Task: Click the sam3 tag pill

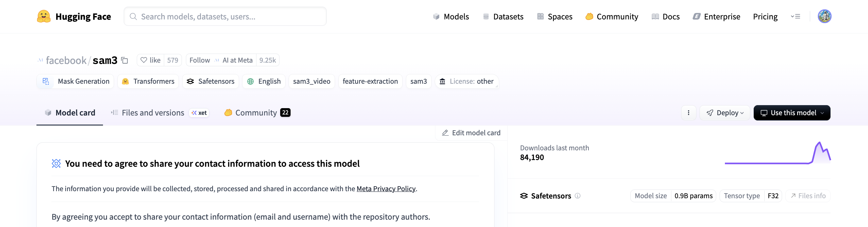Action: click(419, 81)
